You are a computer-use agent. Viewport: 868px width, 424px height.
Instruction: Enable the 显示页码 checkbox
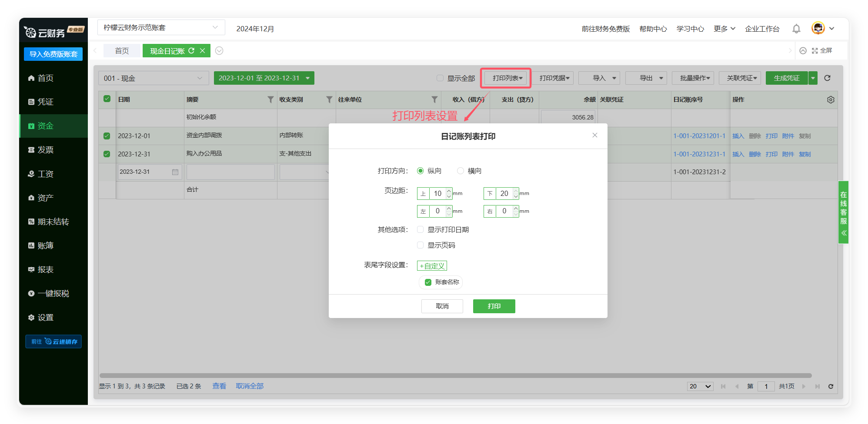(421, 245)
